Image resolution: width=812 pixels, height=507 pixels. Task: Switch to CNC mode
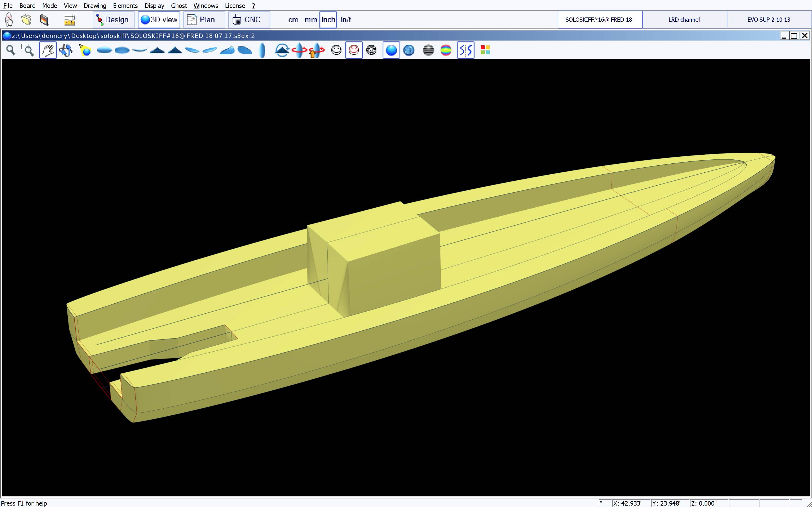click(x=249, y=20)
